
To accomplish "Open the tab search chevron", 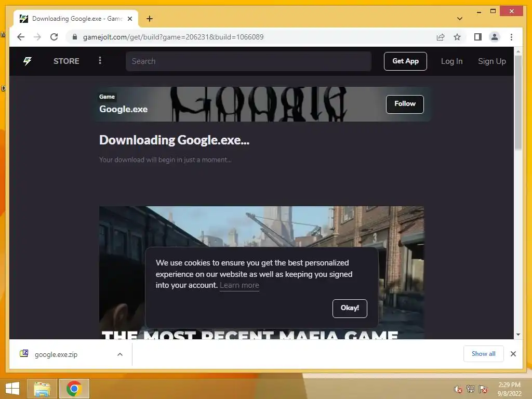I will [459, 19].
